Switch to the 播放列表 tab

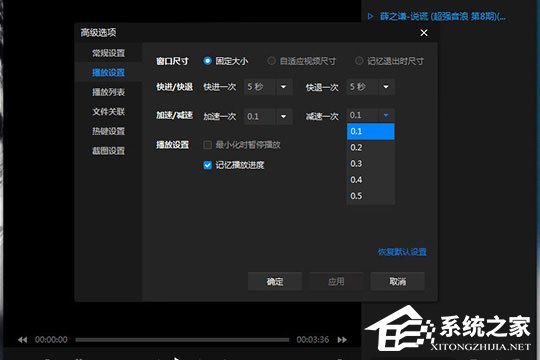(x=108, y=92)
